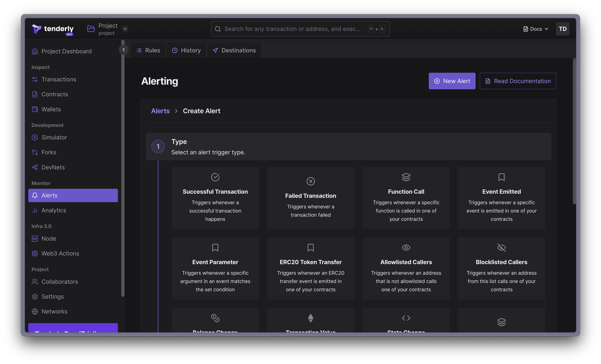
Task: Click the History clock icon
Action: (175, 50)
